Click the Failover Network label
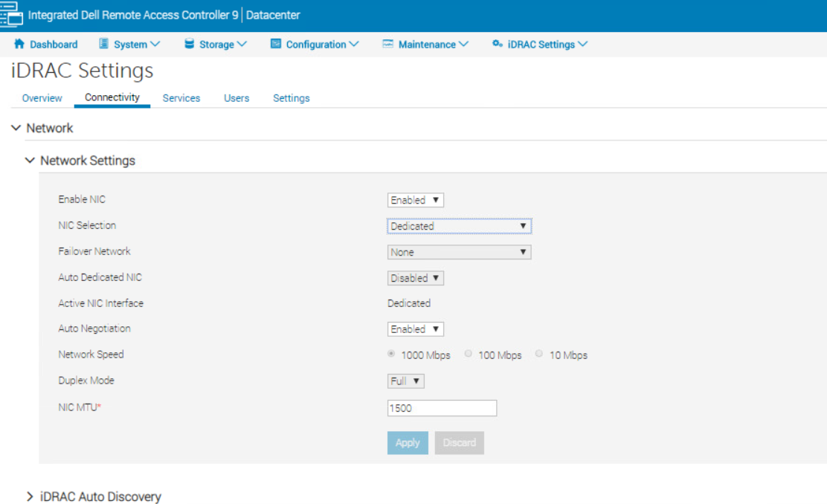This screenshot has height=504, width=827. (94, 251)
